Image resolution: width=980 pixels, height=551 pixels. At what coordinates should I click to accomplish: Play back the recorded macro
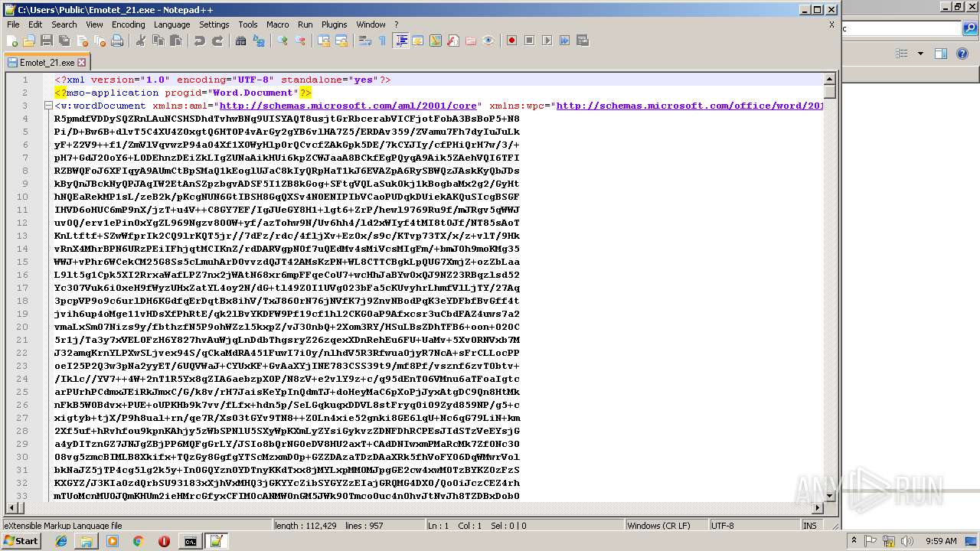[x=547, y=41]
